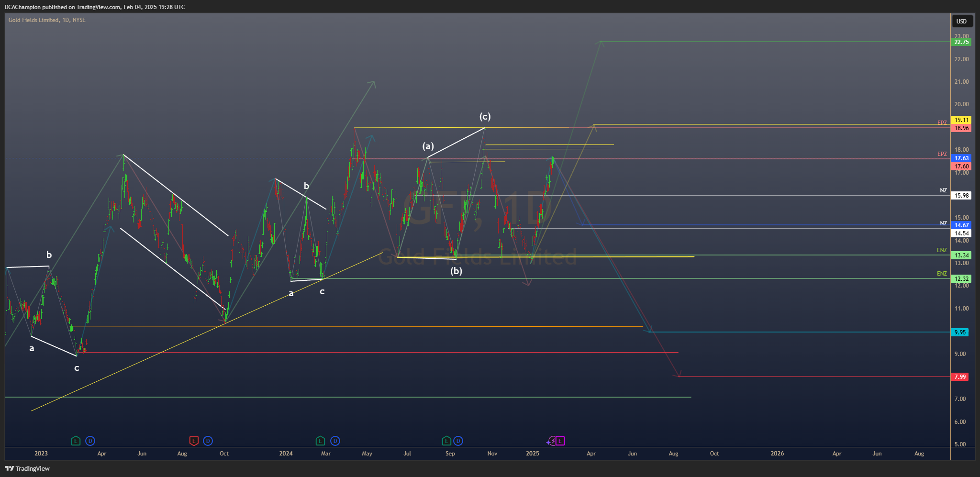Click the 11.00 price axis tick
The height and width of the screenshot is (477, 980).
coord(961,309)
